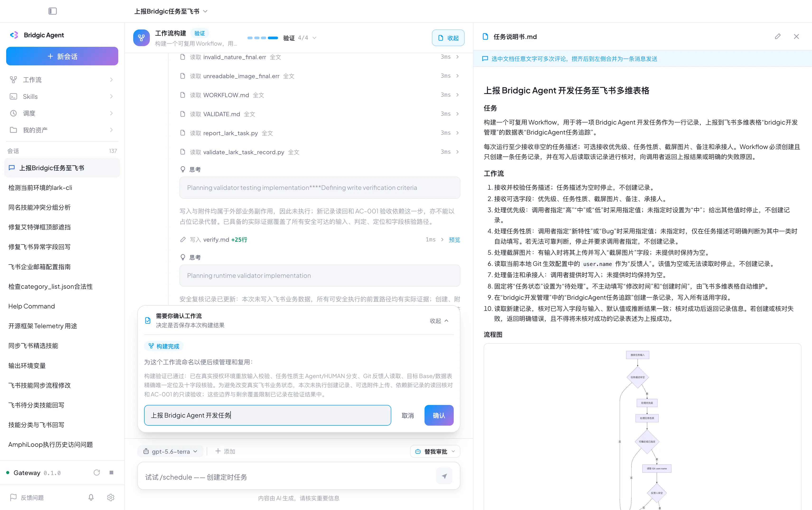Edit 任务说明书.md with the pencil icon
This screenshot has height=510, width=812.
pyautogui.click(x=778, y=36)
